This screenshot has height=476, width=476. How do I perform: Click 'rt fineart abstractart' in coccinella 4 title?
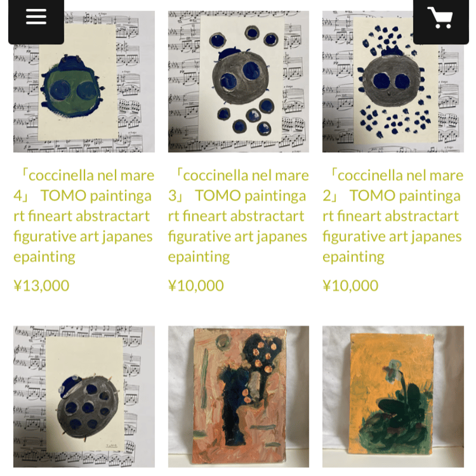(82, 216)
